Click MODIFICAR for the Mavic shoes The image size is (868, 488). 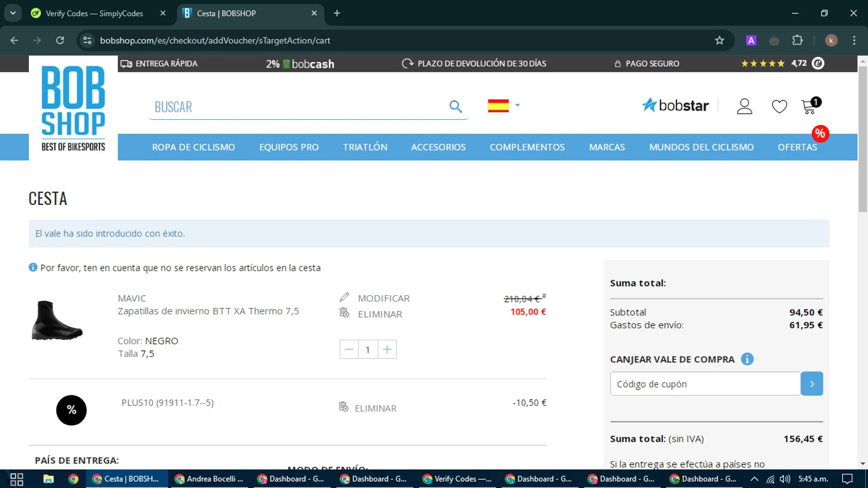(x=374, y=298)
